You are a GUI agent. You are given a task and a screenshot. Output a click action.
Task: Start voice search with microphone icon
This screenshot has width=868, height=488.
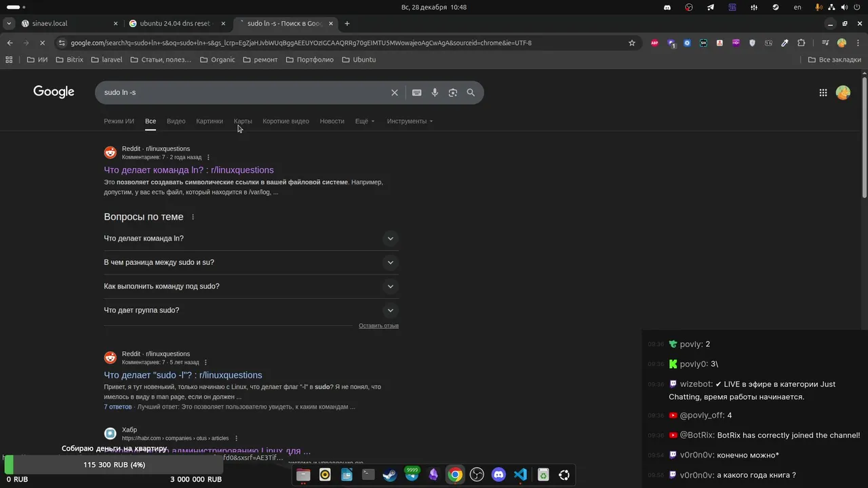[x=435, y=93]
